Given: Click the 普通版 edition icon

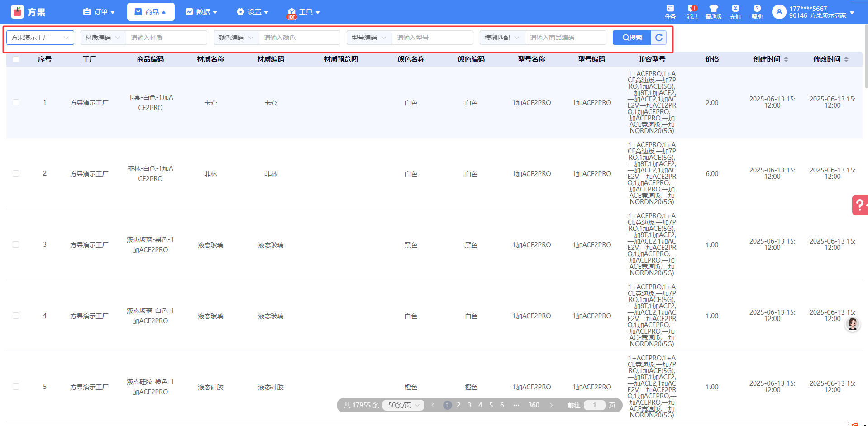Looking at the screenshot, I should tap(713, 12).
